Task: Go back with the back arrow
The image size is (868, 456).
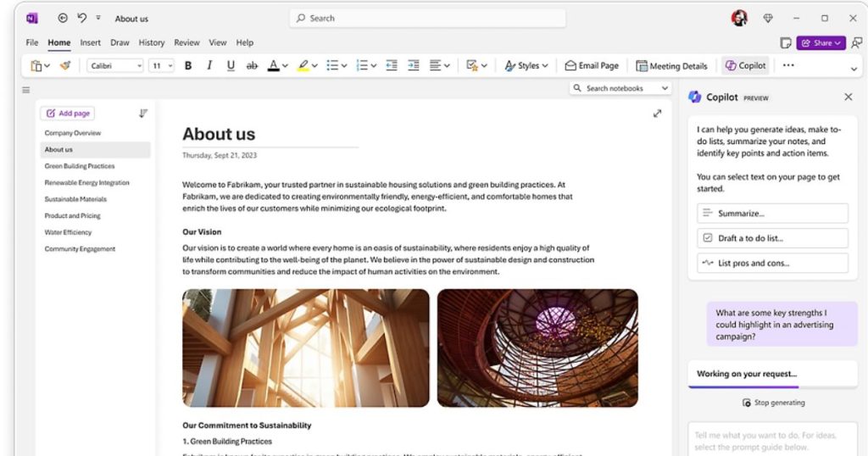Action: pos(63,19)
